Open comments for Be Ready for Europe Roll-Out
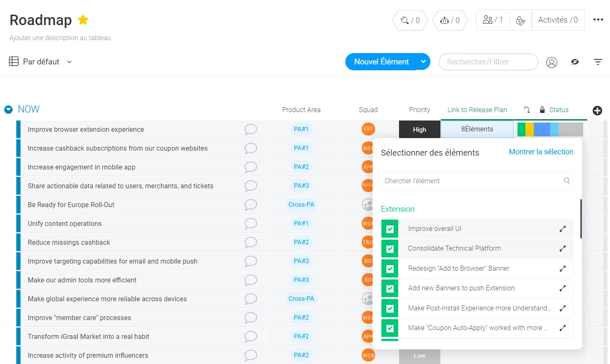Viewport: 610px width, 364px height. click(251, 205)
